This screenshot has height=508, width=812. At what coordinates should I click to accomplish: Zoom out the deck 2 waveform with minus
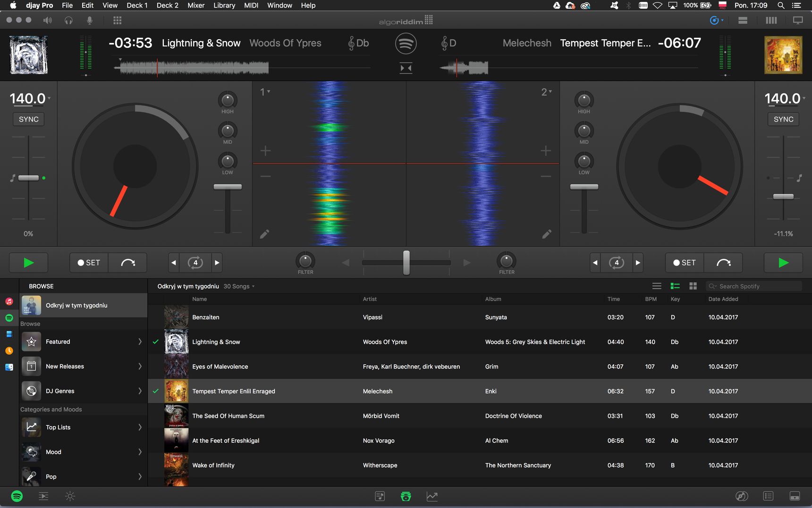pyautogui.click(x=546, y=176)
